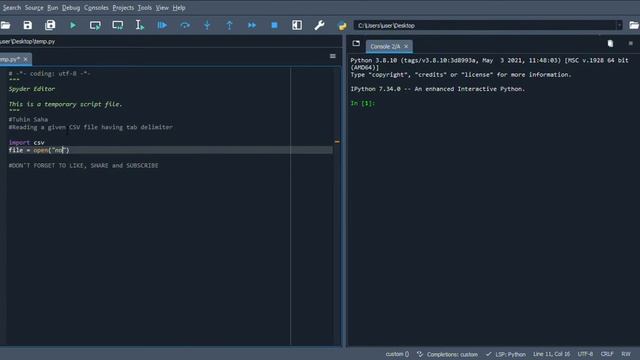This screenshot has height=360, width=640.
Task: Open the working directory path dropdown
Action: tap(619, 25)
